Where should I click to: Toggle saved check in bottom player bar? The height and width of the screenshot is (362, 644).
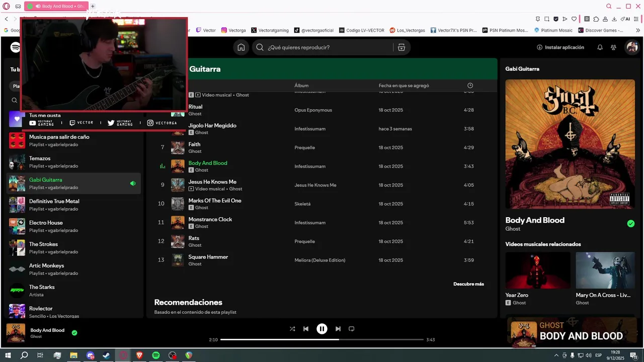(74, 333)
